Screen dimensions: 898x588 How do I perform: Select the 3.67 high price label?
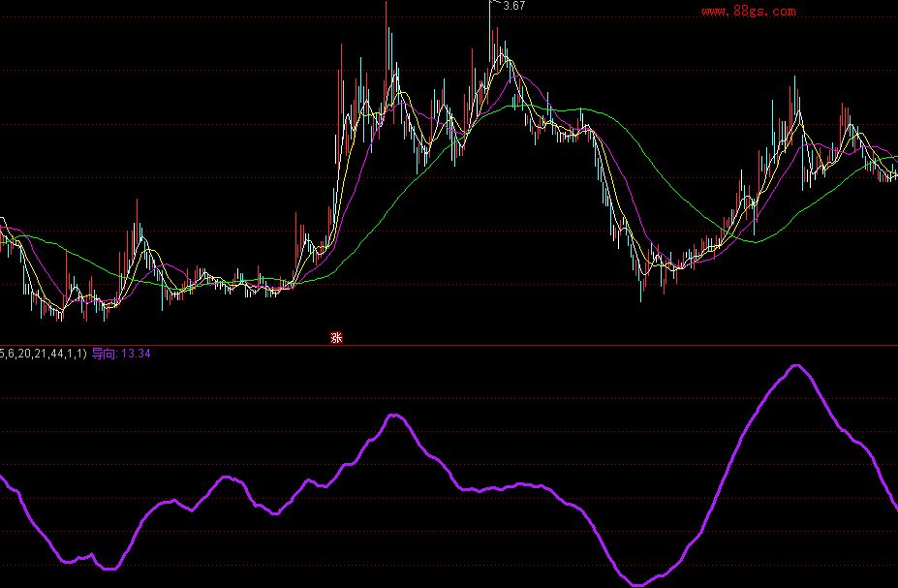pyautogui.click(x=513, y=6)
